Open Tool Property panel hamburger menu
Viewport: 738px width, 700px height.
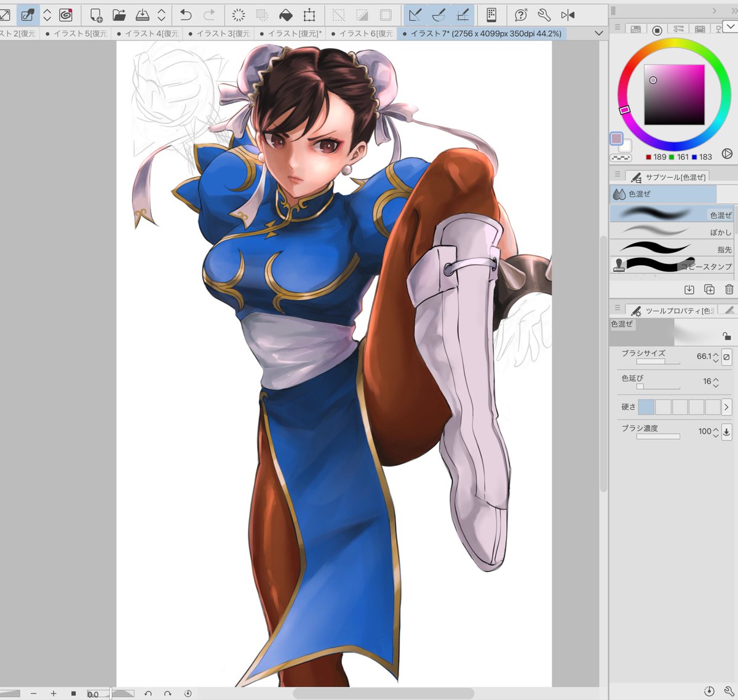[617, 308]
